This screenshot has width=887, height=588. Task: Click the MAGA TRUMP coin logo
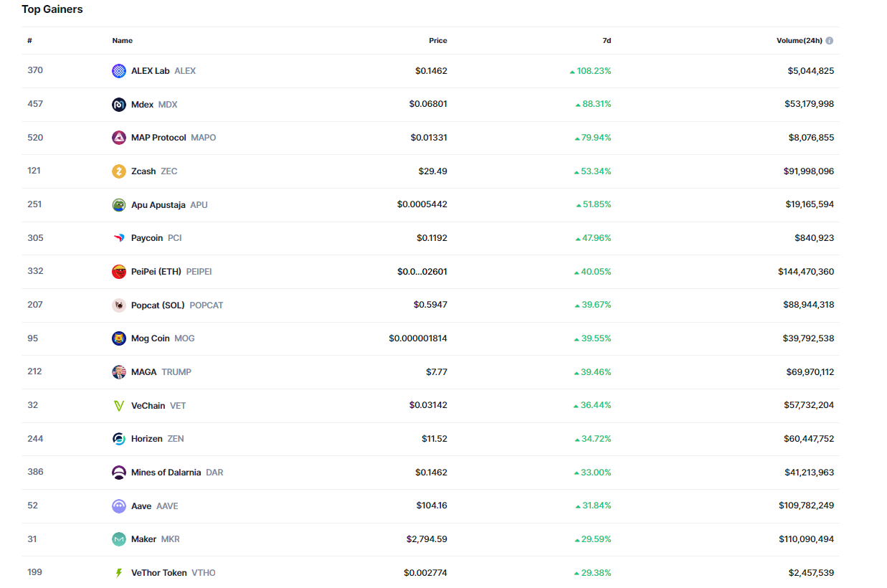(119, 372)
